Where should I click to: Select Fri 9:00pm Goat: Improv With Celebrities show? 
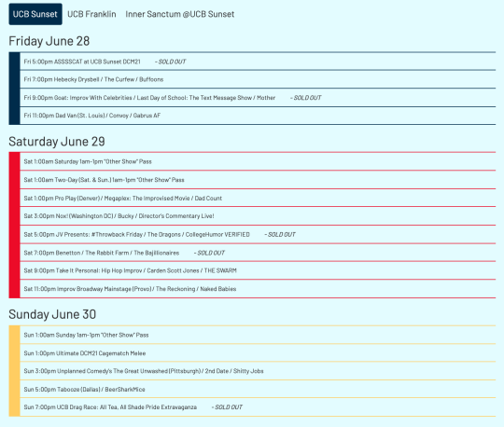click(x=258, y=98)
